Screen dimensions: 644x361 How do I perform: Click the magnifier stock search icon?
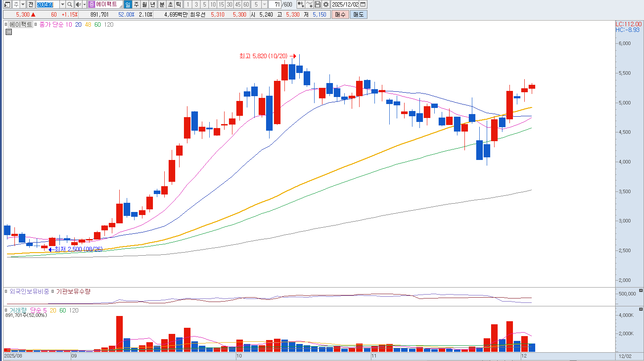[70, 4]
